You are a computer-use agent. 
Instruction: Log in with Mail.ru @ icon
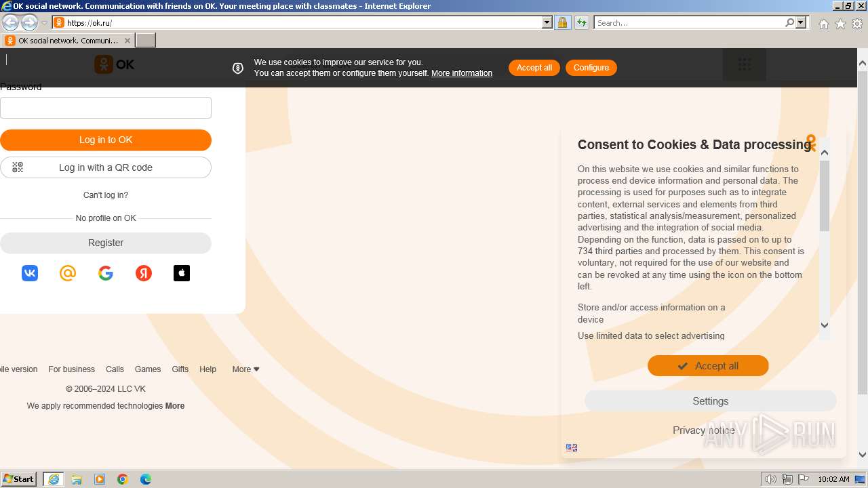[68, 273]
